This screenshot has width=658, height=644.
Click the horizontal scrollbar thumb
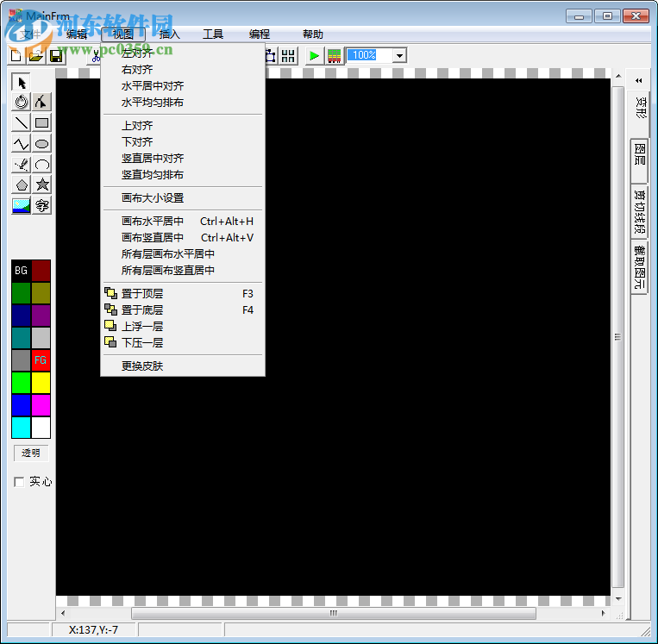tap(334, 613)
